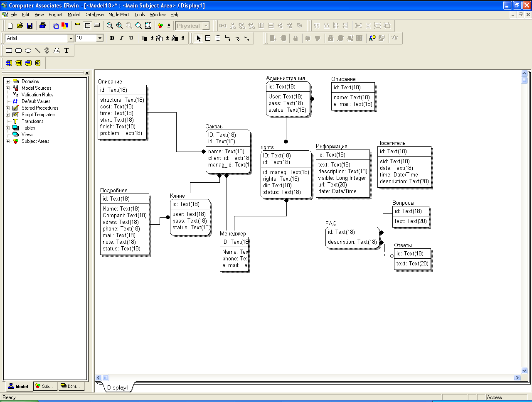Create a new model with the New icon
The height and width of the screenshot is (402, 532).
10,26
